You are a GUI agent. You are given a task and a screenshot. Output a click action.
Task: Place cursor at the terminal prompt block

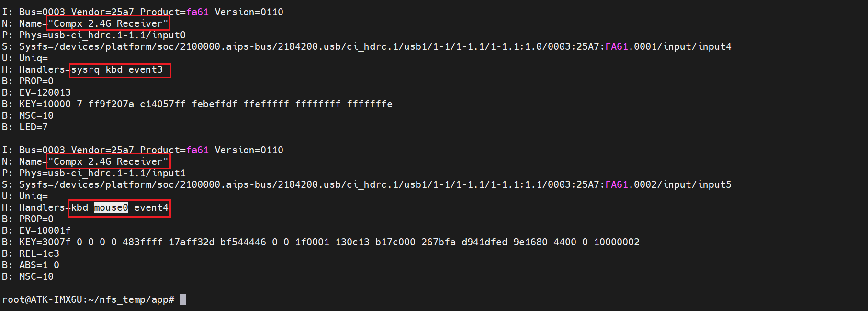(x=183, y=299)
